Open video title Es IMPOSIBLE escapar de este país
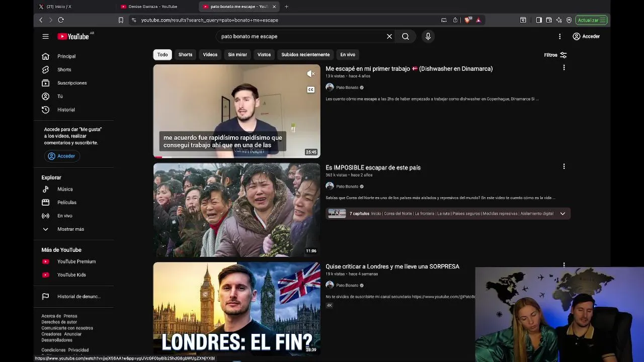 click(373, 168)
